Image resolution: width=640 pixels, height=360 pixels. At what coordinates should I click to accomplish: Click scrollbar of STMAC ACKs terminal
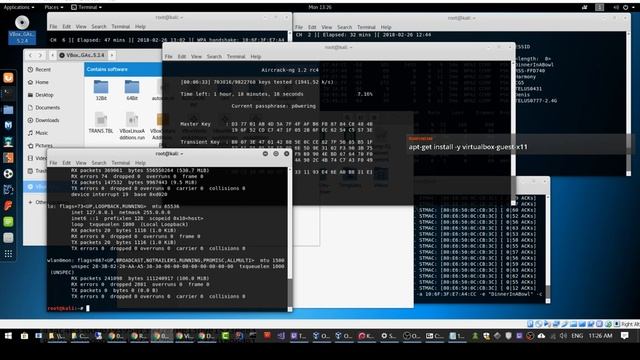[548, 249]
